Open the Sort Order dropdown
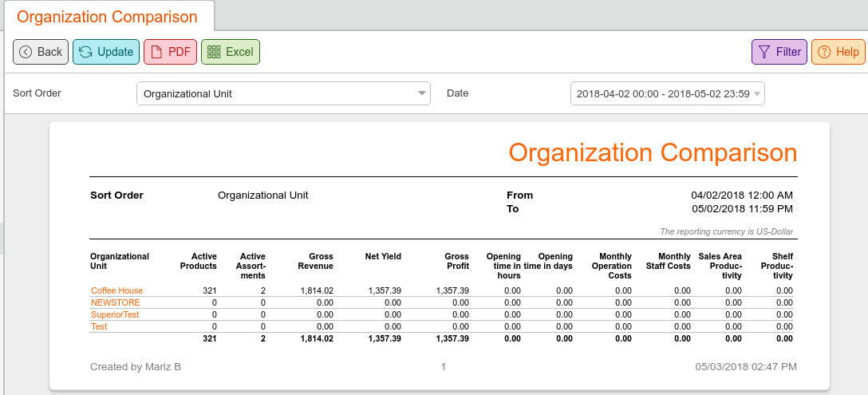This screenshot has width=868, height=395. tap(283, 93)
